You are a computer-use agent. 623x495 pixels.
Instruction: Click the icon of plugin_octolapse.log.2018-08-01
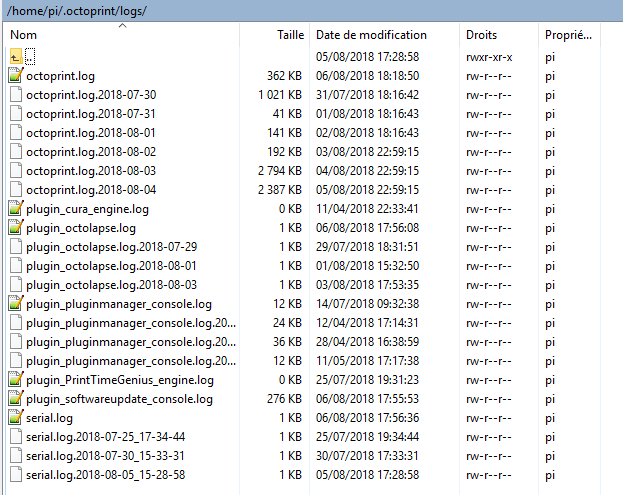pyautogui.click(x=16, y=266)
